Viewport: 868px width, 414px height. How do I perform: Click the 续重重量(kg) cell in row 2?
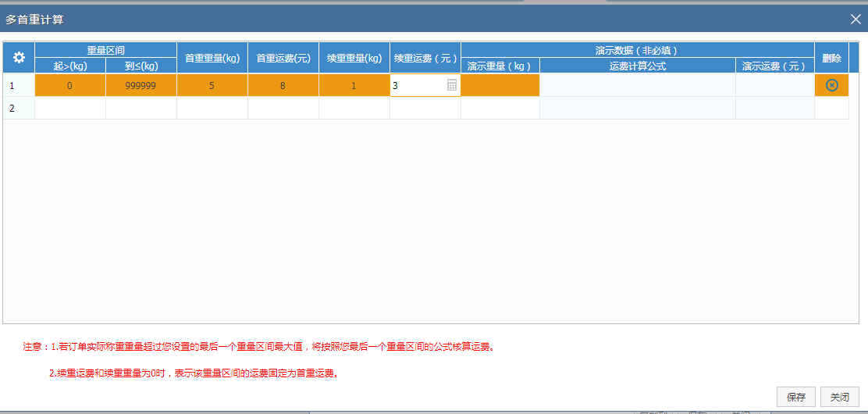(354, 108)
